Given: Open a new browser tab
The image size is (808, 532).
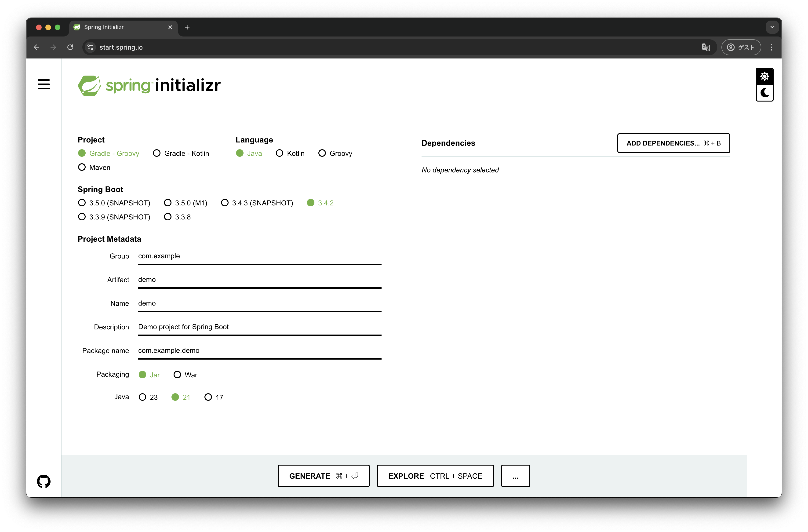Looking at the screenshot, I should point(187,27).
